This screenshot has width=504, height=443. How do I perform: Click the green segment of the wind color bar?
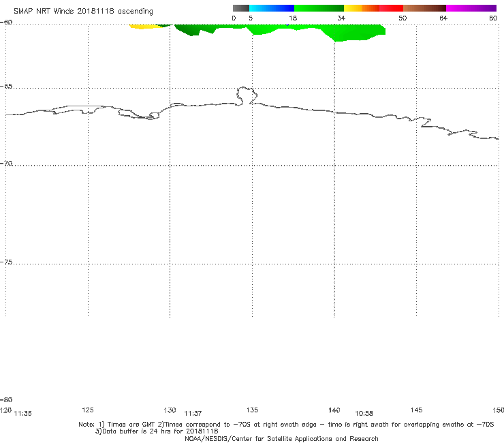coord(319,8)
